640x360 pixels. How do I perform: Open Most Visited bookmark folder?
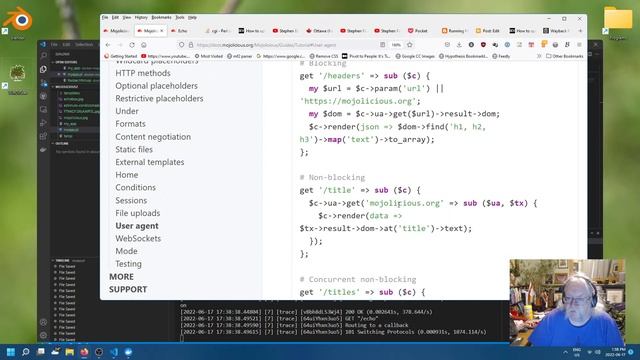(x=209, y=56)
